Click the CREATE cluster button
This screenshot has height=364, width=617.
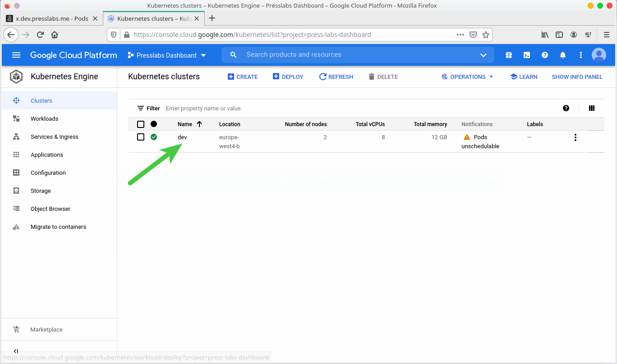coord(243,77)
